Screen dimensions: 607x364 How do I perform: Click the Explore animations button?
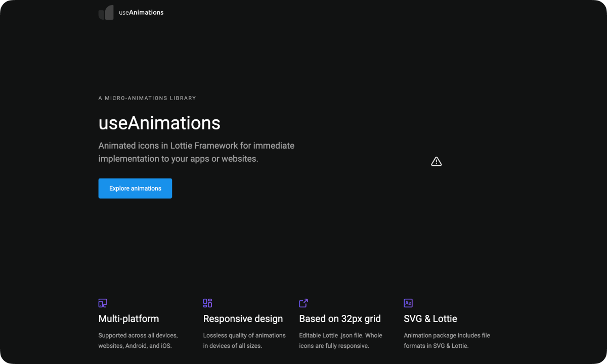[135, 189]
